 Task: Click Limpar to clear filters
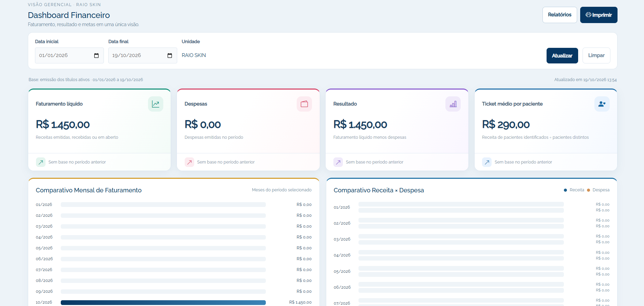point(596,56)
